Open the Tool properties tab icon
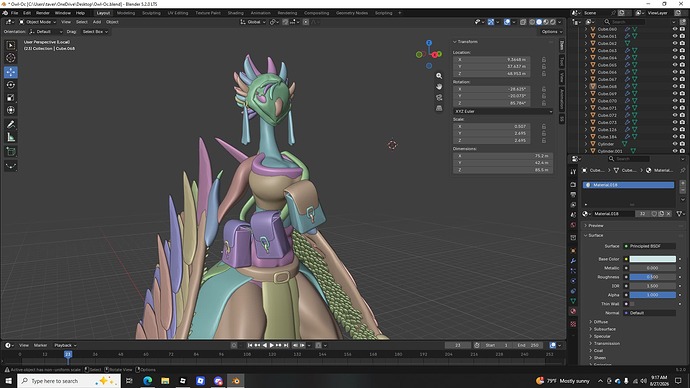The image size is (690, 388). click(x=573, y=172)
